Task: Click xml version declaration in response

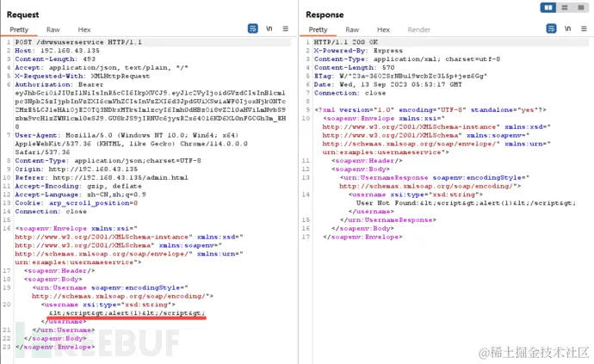Action: point(430,110)
